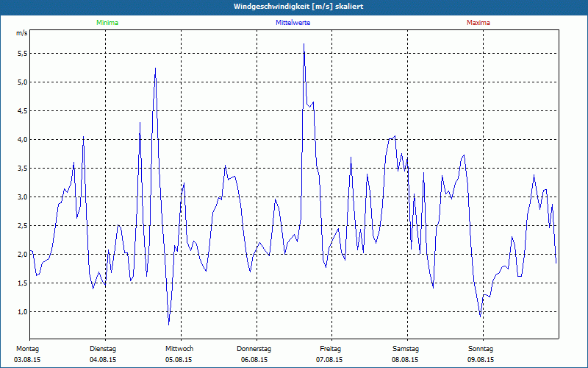
Task: Click the 3,0 y-axis value
Action: click(23, 197)
